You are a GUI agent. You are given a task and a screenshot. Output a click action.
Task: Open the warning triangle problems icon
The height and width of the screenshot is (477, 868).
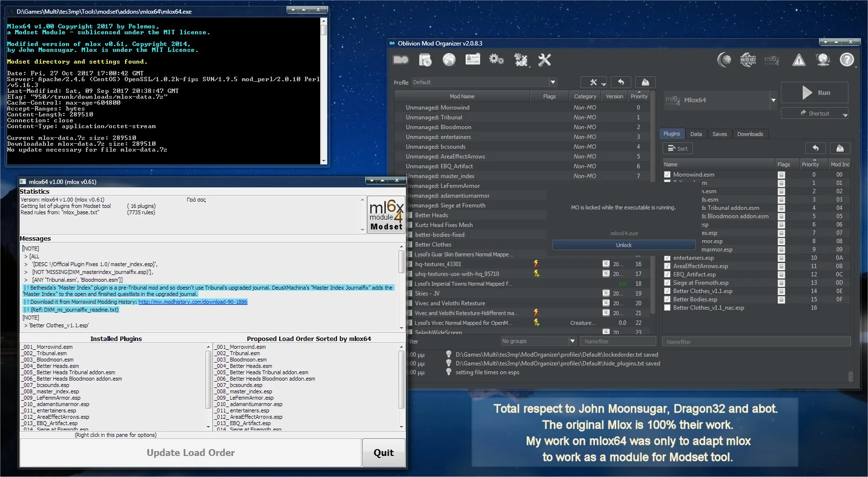coord(799,60)
